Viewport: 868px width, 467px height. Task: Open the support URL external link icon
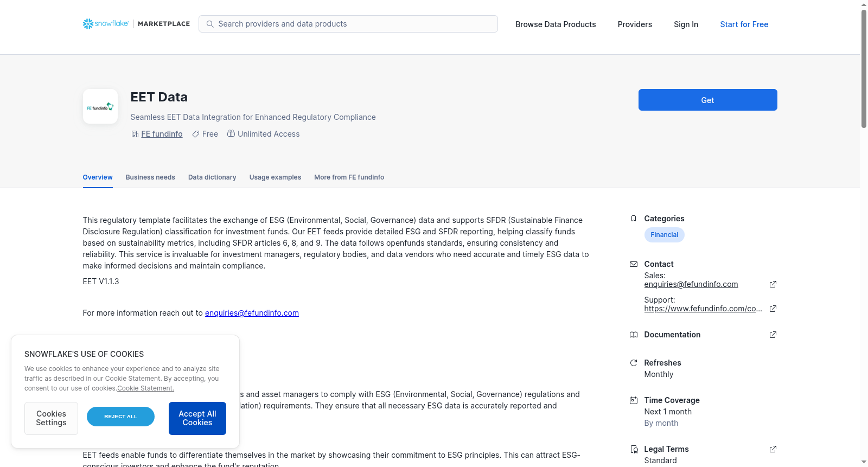773,309
